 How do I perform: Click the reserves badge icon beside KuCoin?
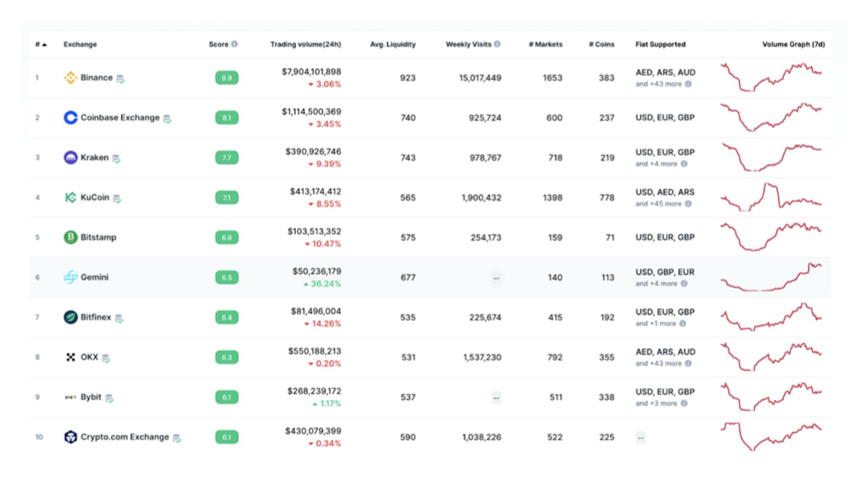tap(117, 199)
